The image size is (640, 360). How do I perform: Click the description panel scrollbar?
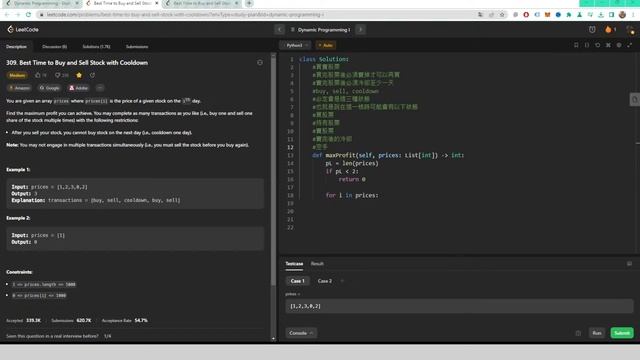(273, 171)
